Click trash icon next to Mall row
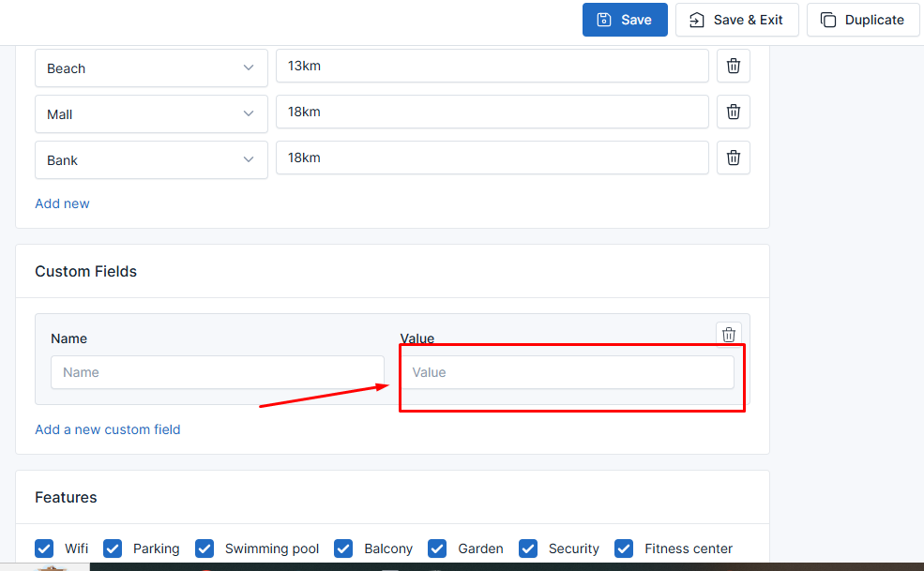The image size is (924, 571). click(x=734, y=113)
